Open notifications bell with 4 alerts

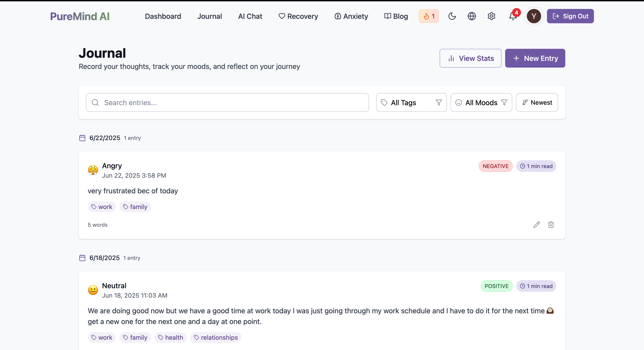[x=513, y=16]
